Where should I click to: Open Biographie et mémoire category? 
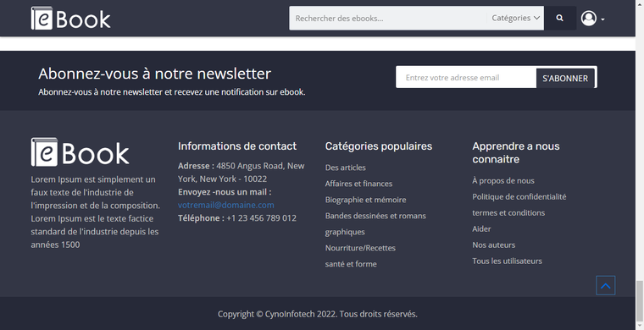(x=365, y=200)
